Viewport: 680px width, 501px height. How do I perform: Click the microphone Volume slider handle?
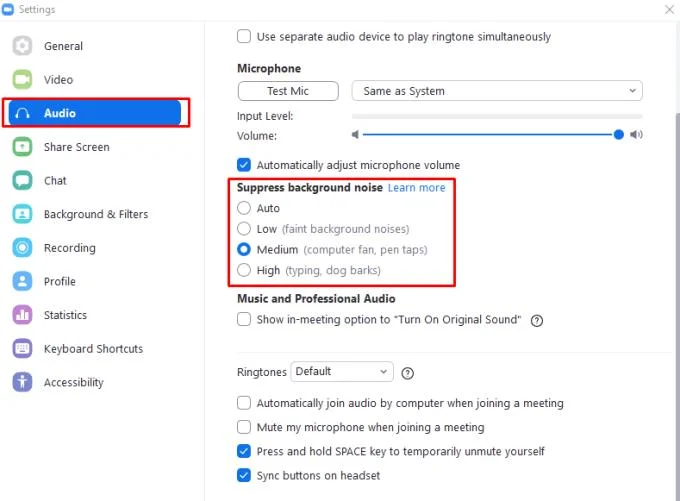click(x=619, y=134)
